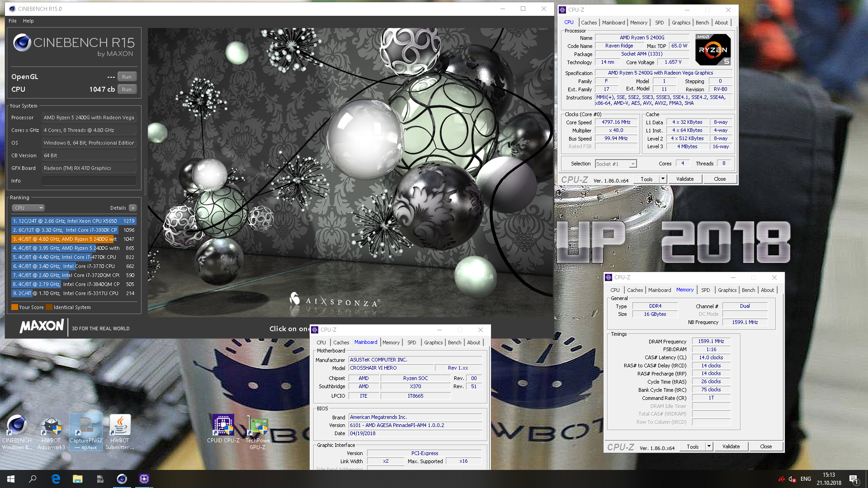This screenshot has width=868, height=488.
Task: Click the muted volume tray icon
Action: point(792,479)
